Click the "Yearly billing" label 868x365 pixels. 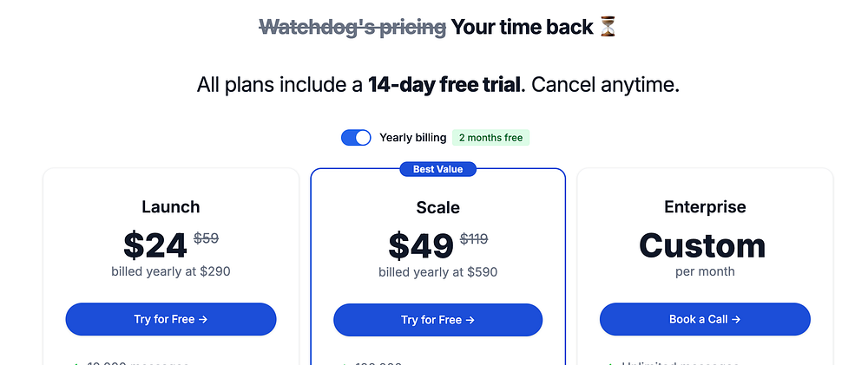pos(412,138)
